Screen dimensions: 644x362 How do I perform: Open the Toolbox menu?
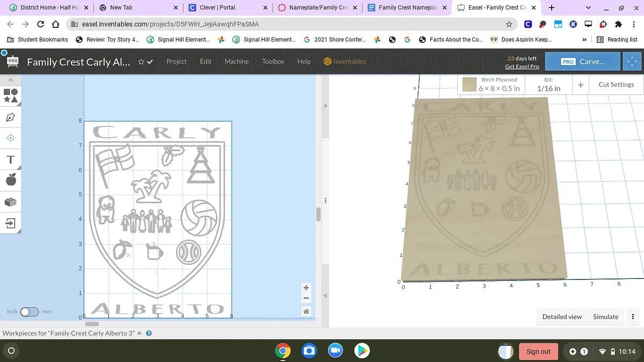[273, 62]
